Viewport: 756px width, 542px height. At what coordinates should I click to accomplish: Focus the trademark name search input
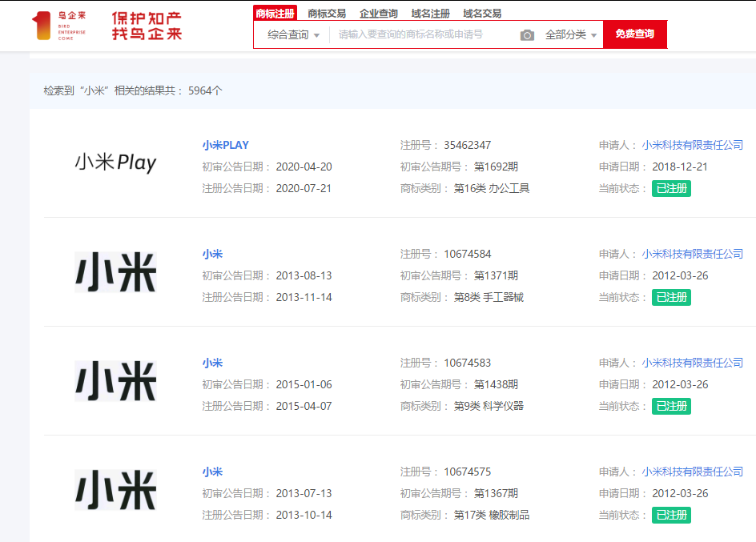pos(424,34)
